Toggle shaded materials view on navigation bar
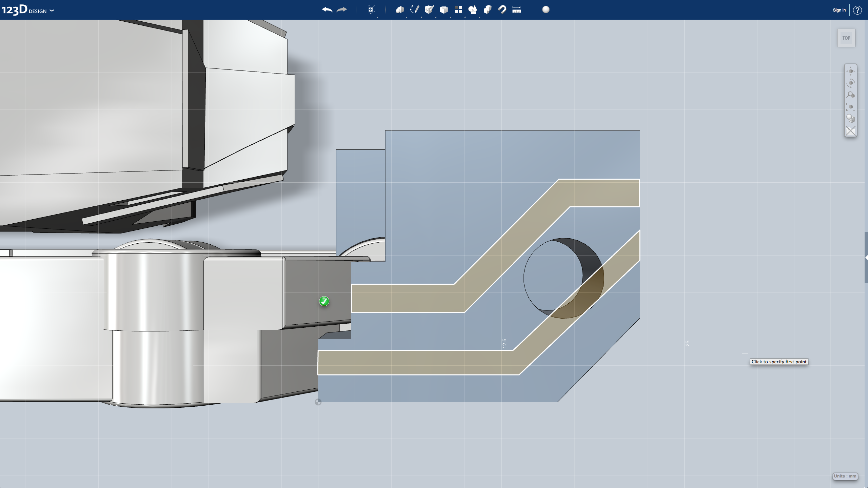 click(x=851, y=118)
